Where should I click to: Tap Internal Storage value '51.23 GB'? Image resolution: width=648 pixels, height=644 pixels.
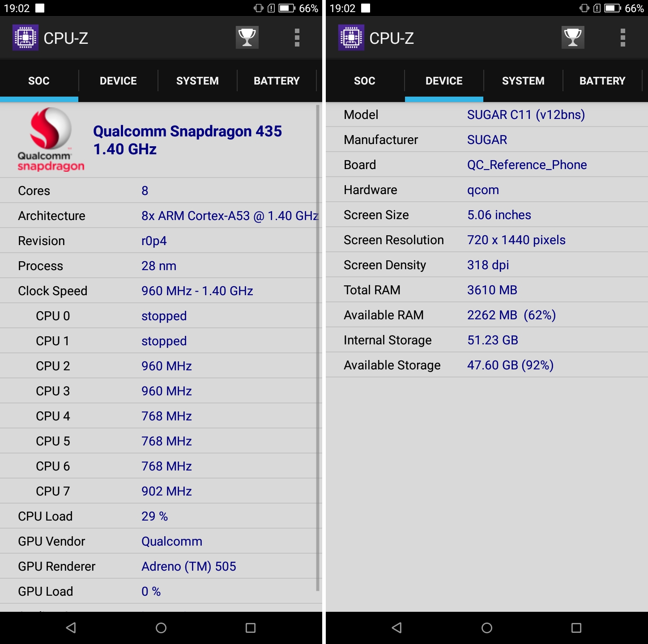click(x=493, y=340)
